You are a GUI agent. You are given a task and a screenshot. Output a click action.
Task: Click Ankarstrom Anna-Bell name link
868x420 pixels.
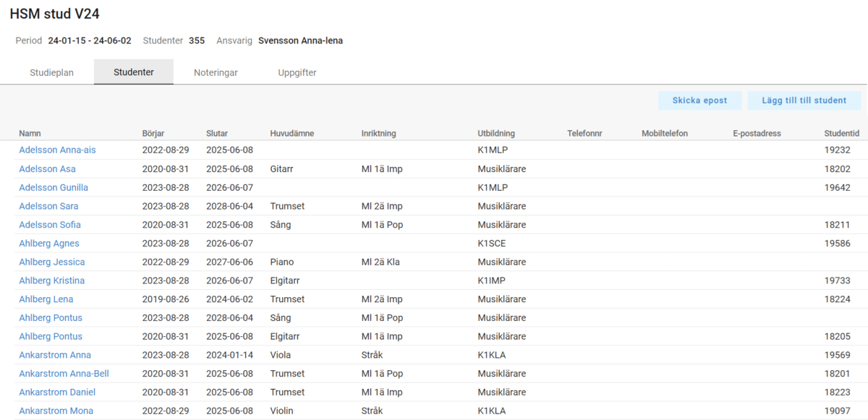64,374
